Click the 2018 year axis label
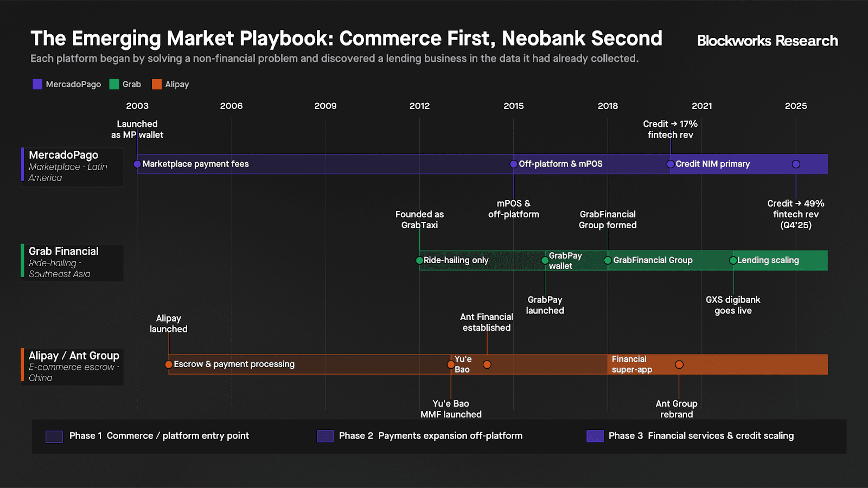Viewport: 868px width, 488px height. pyautogui.click(x=608, y=106)
